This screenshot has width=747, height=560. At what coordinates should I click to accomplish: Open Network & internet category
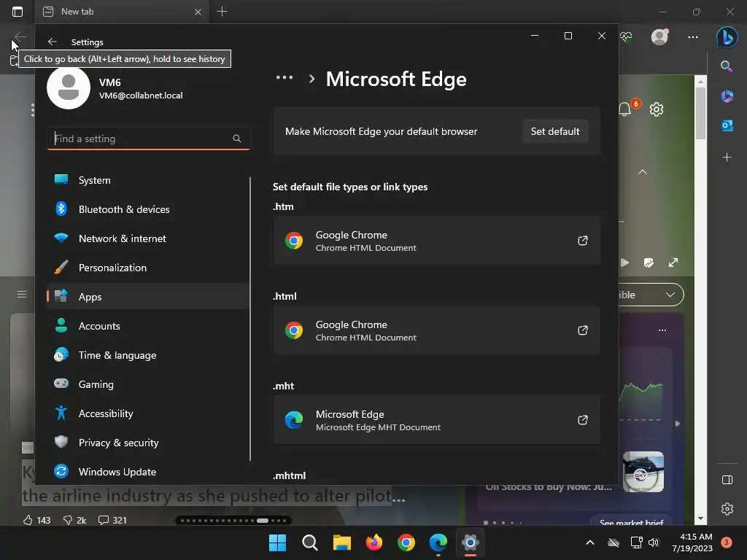pos(148,238)
